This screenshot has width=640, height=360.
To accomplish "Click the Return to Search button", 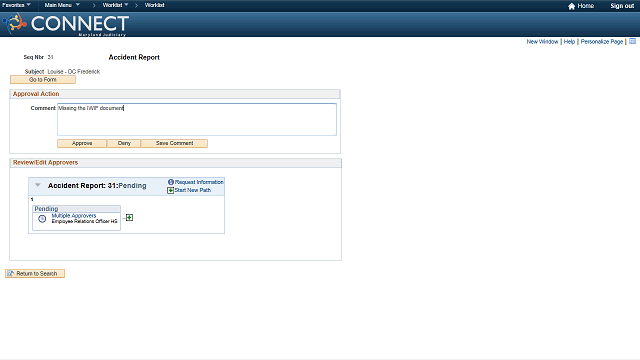I will 35,273.
